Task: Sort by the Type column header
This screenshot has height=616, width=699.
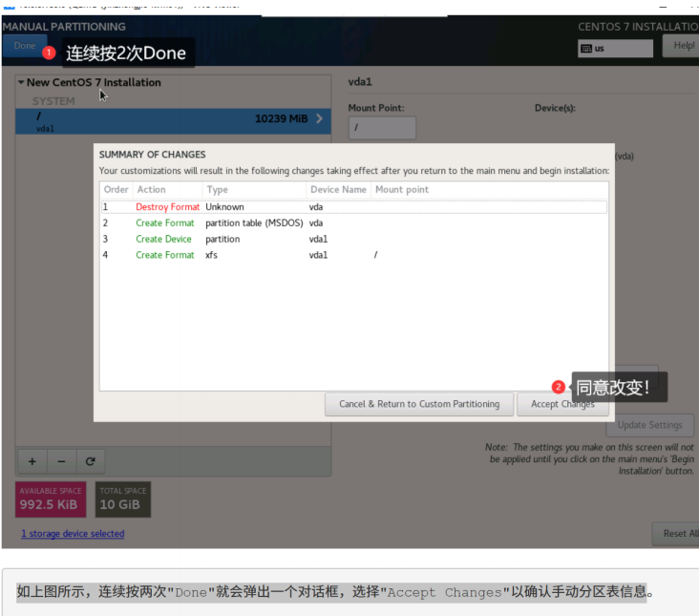Action: [254, 189]
